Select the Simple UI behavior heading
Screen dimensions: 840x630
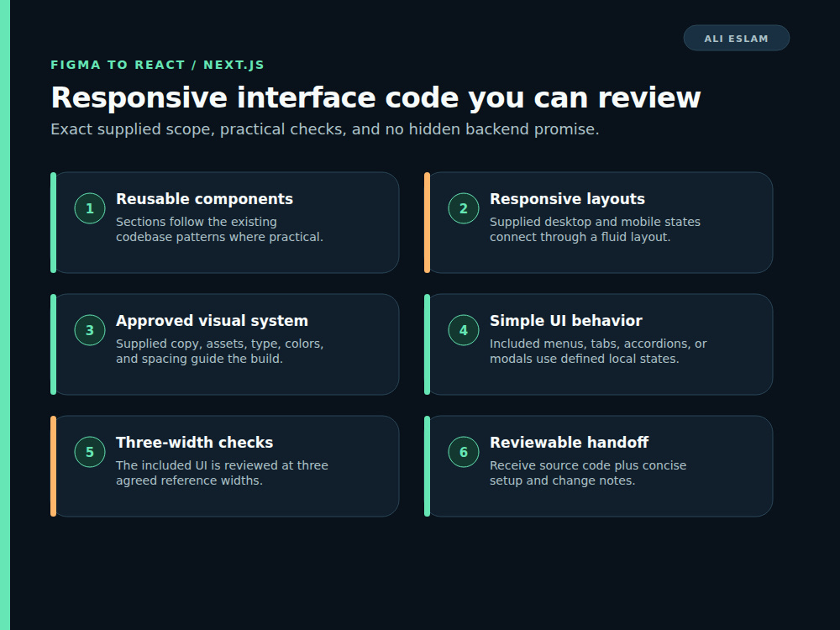[565, 320]
